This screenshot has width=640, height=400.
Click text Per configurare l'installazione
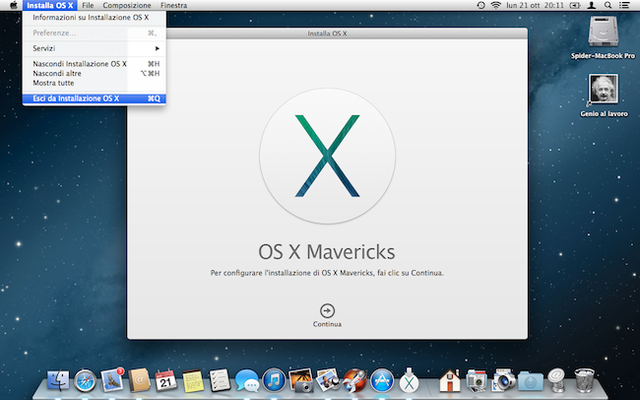pos(327,273)
